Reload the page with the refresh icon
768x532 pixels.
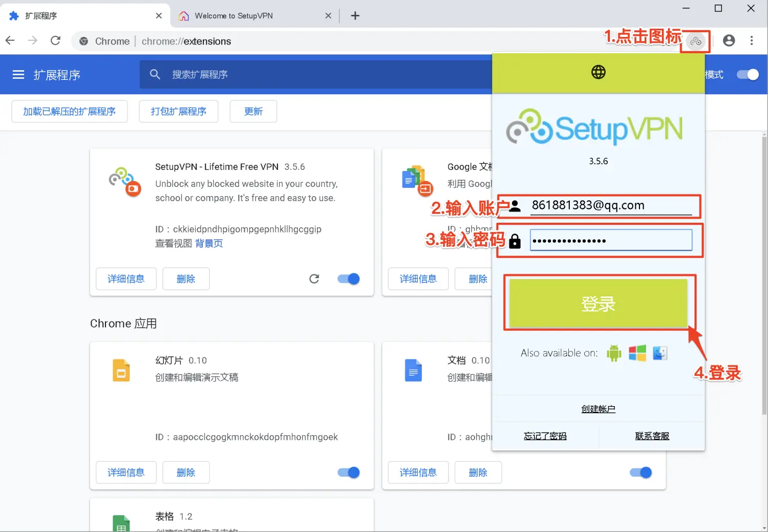[x=55, y=40]
